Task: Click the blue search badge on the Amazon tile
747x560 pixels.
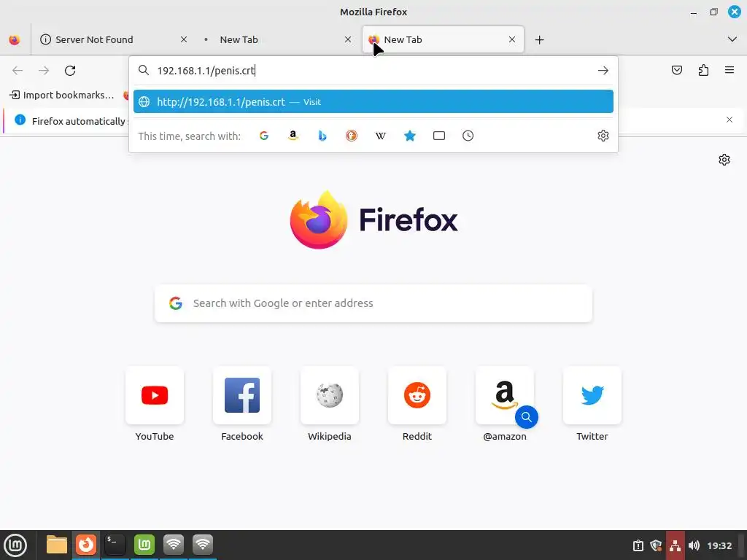Action: pyautogui.click(x=527, y=417)
